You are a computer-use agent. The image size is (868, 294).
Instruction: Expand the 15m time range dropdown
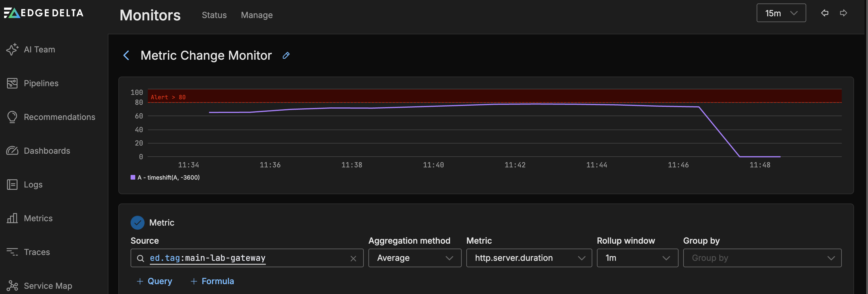[x=781, y=13]
